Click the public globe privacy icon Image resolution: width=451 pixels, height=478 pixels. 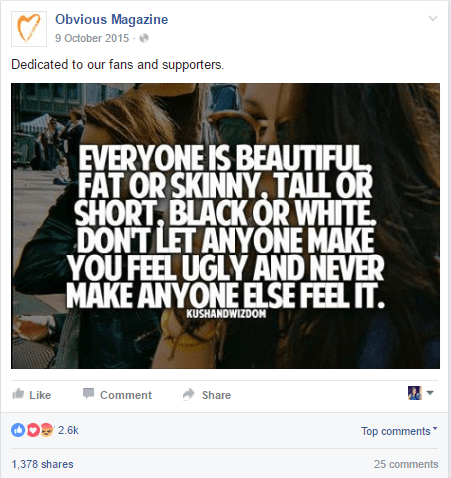point(144,38)
